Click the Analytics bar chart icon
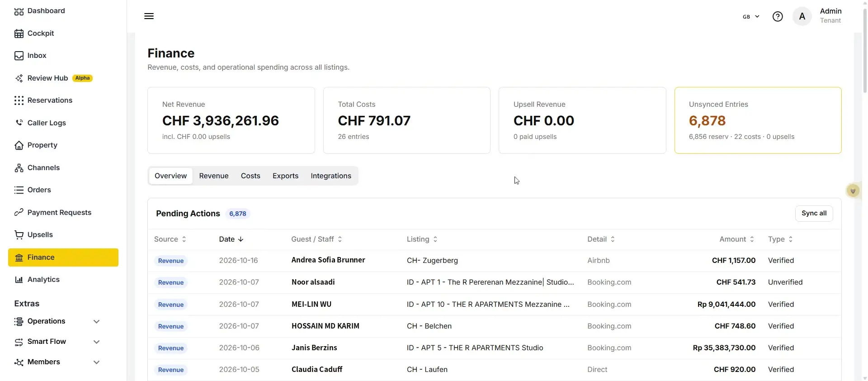The width and height of the screenshot is (868, 381). [19, 280]
